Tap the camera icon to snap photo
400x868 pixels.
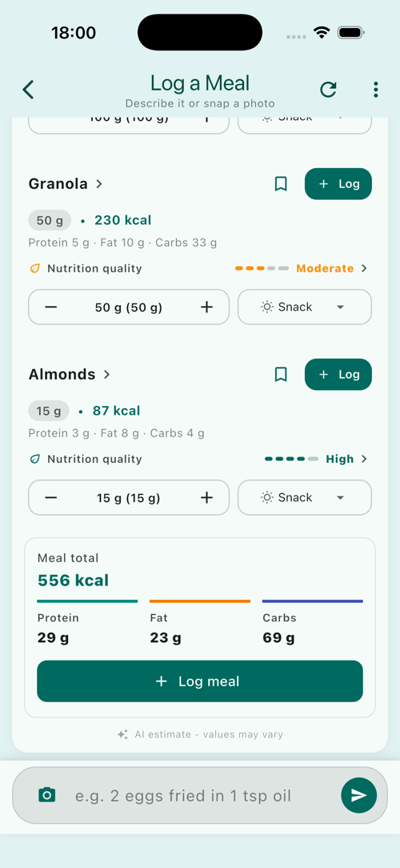pyautogui.click(x=47, y=795)
